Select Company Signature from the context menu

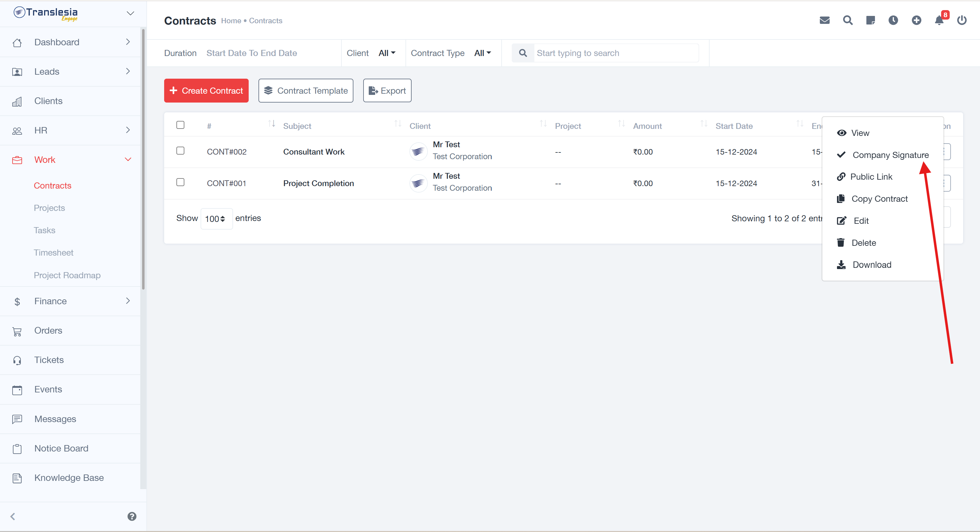[890, 155]
